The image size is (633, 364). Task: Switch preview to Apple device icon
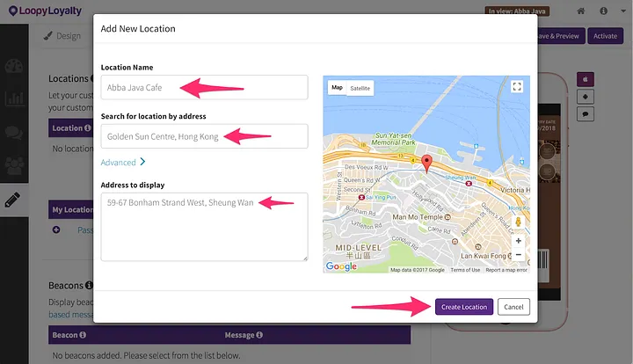585,79
